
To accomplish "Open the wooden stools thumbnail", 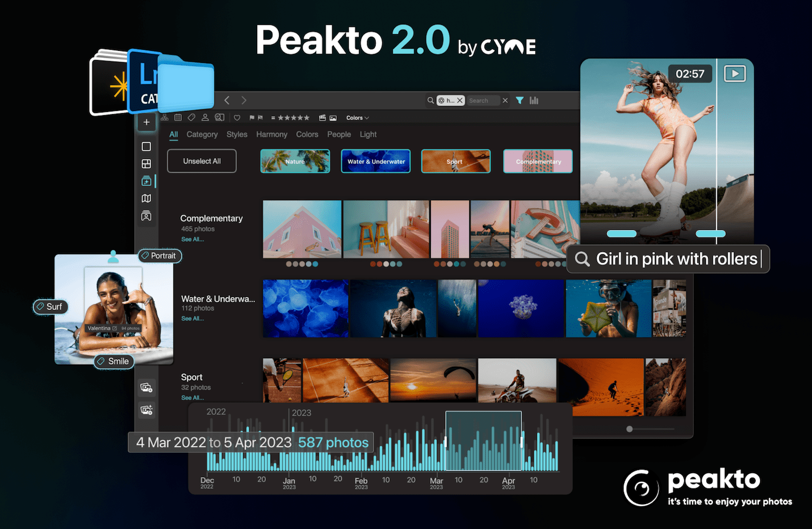I will tap(386, 229).
